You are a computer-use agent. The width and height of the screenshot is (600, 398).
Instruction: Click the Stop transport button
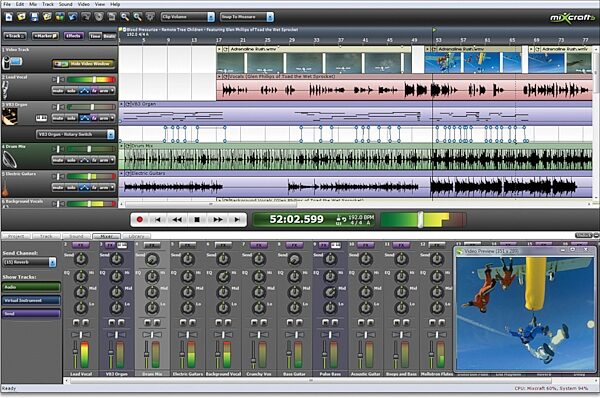click(x=197, y=219)
